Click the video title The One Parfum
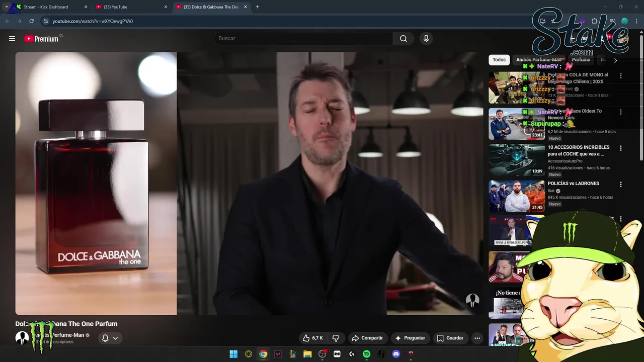The width and height of the screenshot is (644, 362). (x=66, y=324)
